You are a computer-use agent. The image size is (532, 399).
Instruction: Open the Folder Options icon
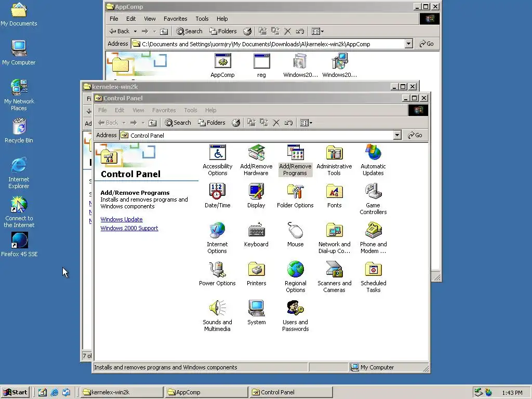pos(295,195)
